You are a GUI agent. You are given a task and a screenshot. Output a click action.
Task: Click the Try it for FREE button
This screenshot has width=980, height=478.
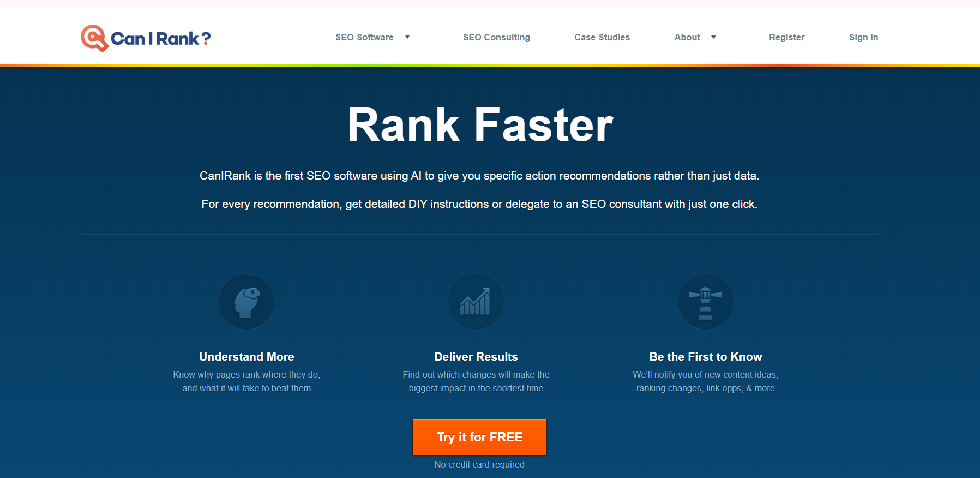click(x=479, y=437)
